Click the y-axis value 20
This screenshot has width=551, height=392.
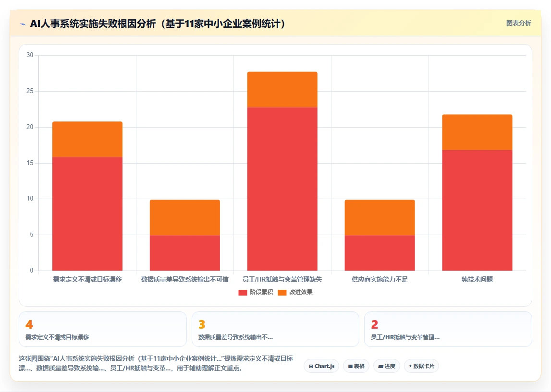tap(30, 127)
